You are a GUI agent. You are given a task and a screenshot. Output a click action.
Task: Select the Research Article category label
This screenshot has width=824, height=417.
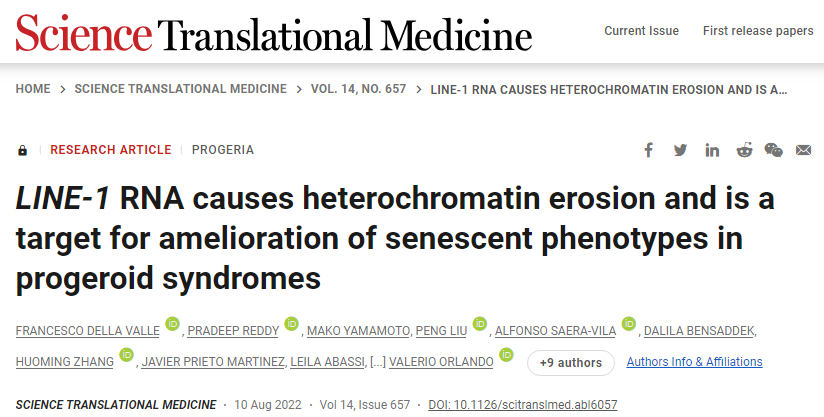(110, 150)
